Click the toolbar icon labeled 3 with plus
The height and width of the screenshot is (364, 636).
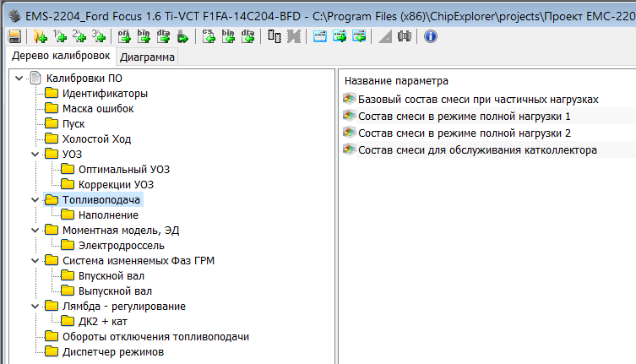click(100, 36)
